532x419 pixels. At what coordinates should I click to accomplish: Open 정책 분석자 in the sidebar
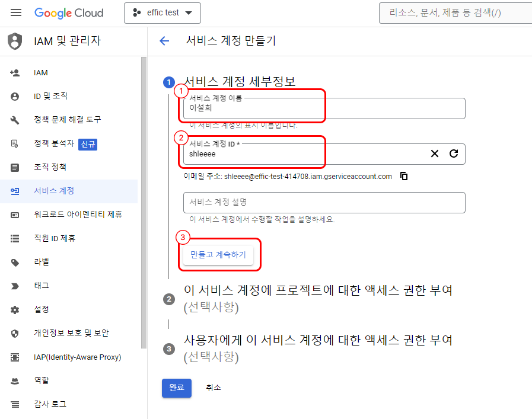click(53, 143)
